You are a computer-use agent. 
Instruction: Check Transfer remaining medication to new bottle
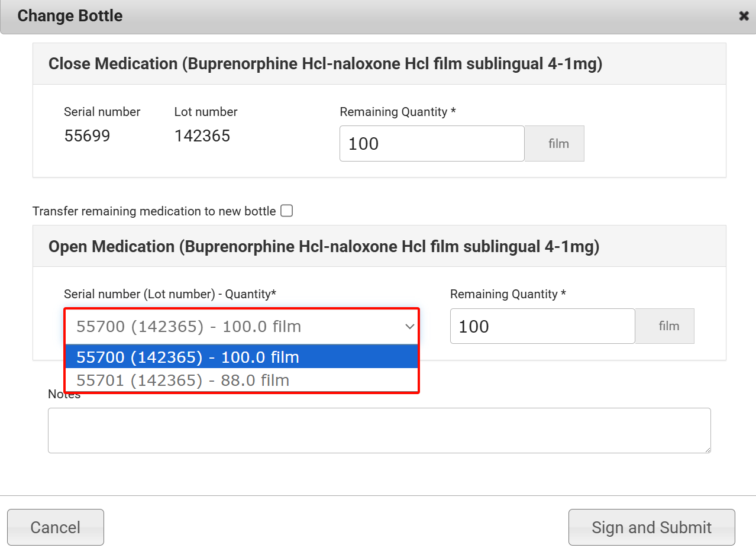(x=287, y=211)
